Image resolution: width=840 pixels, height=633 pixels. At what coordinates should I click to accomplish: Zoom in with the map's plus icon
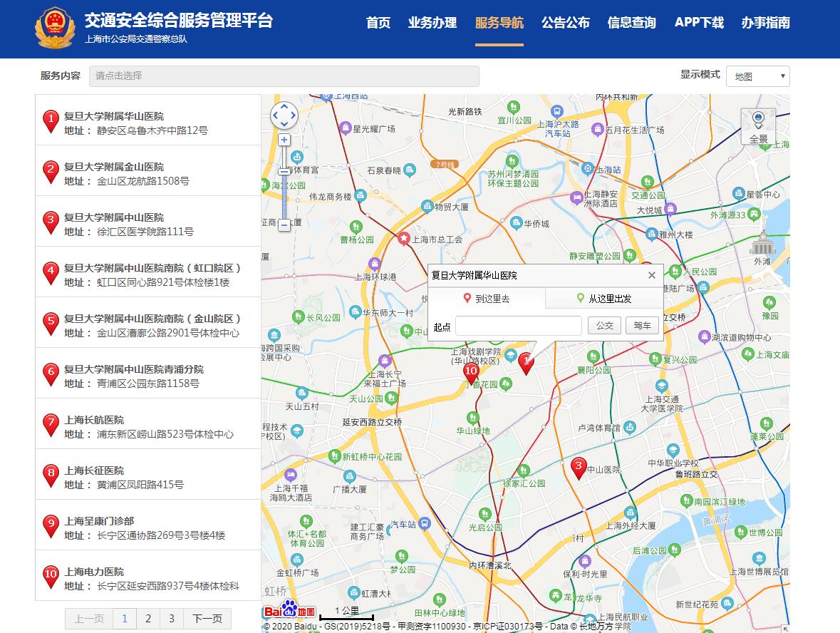284,140
